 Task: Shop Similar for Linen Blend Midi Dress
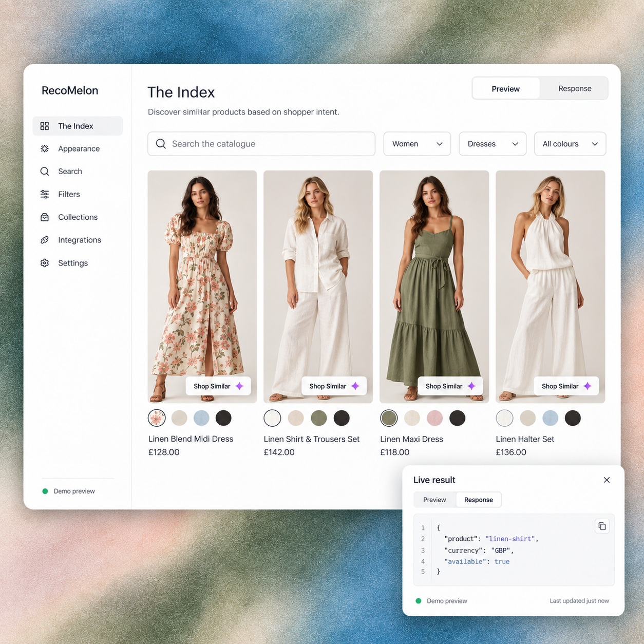pos(218,386)
